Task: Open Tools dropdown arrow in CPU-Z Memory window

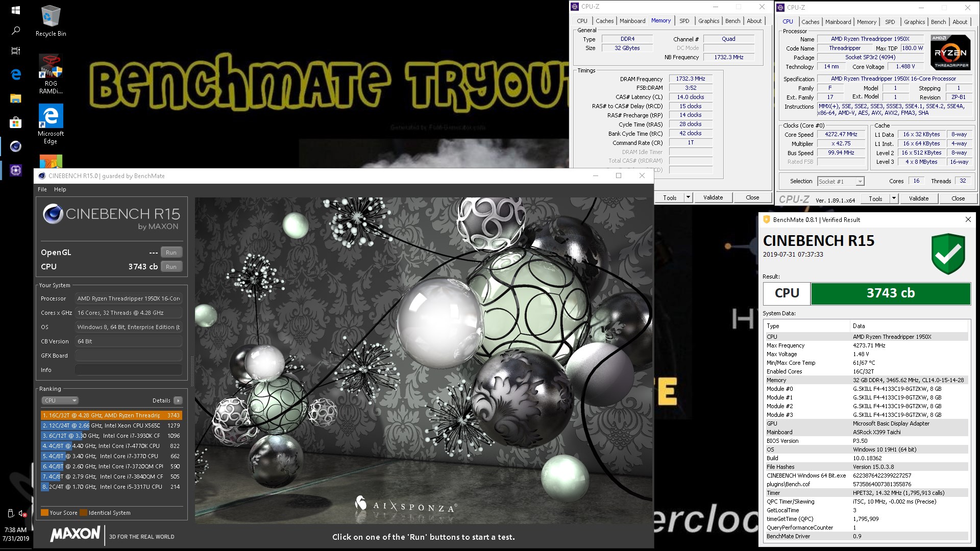Action: point(688,197)
